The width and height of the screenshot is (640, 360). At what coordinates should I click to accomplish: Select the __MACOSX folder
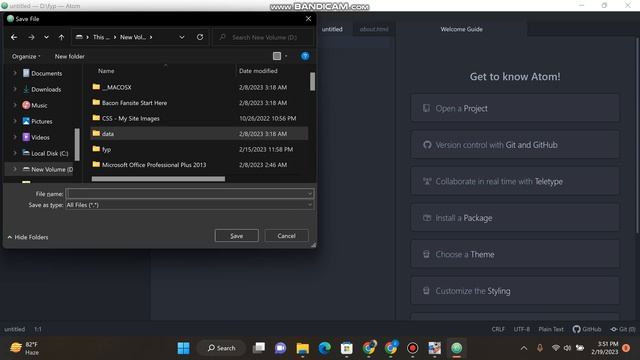(199, 87)
